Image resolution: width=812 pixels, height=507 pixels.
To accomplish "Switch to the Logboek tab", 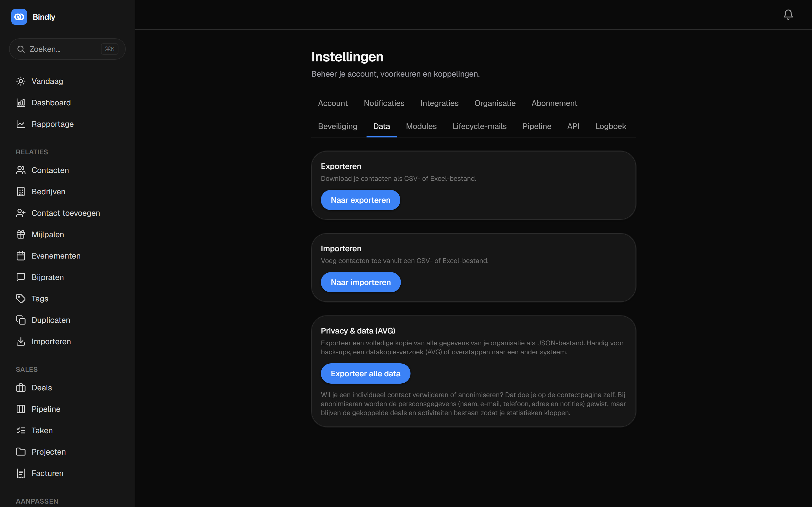I will (x=611, y=126).
